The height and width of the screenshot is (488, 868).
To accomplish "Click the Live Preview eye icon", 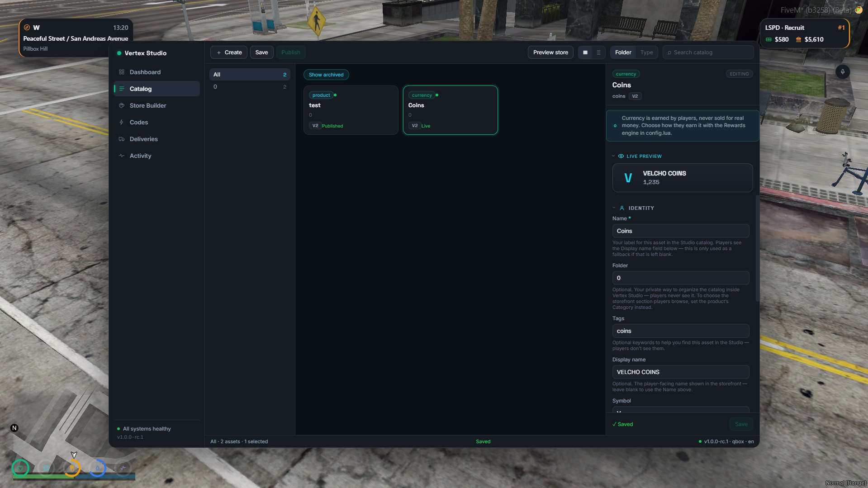I will pos(621,156).
